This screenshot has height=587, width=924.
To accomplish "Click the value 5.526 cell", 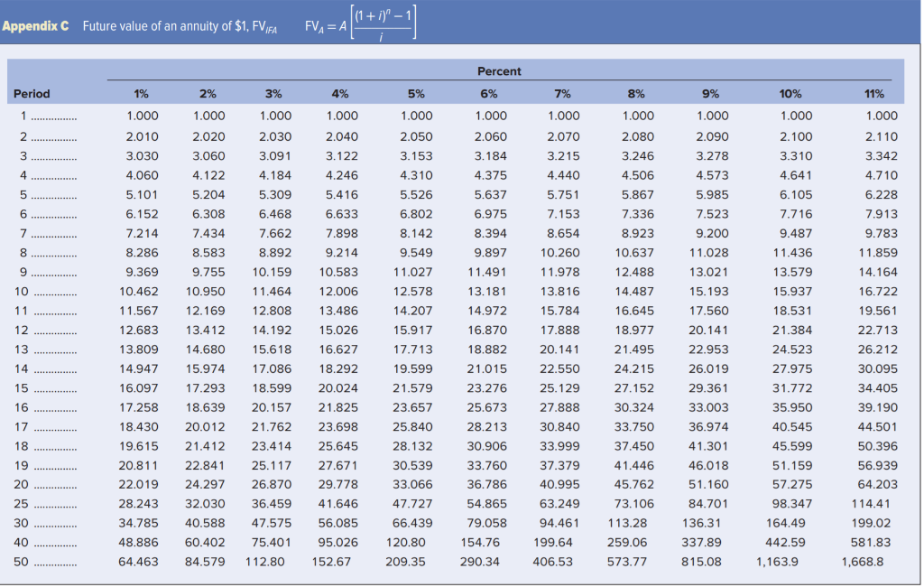I will pyautogui.click(x=416, y=195).
